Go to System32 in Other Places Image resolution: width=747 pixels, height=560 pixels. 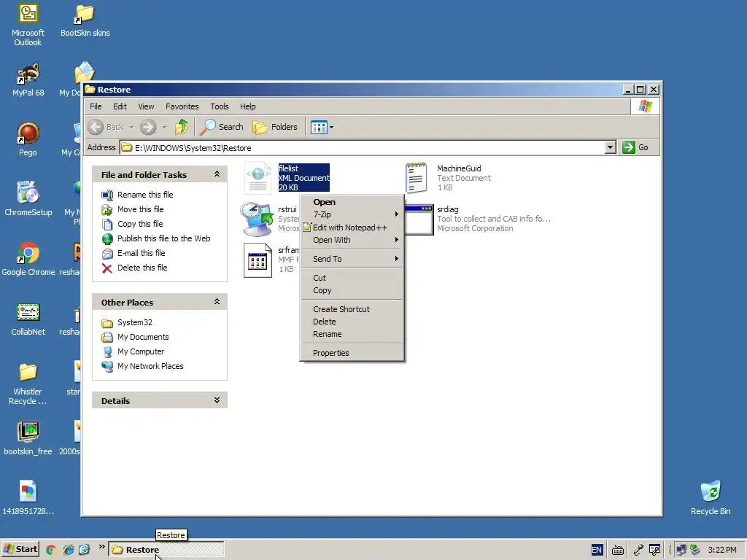(x=135, y=322)
